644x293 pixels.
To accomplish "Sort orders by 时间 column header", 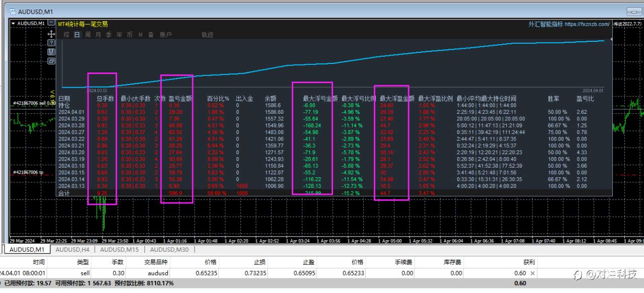I will tap(39, 262).
